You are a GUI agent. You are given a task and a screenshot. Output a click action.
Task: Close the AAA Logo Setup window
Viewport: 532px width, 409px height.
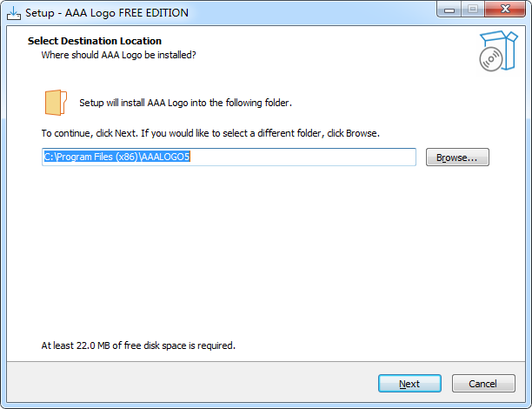(x=503, y=11)
